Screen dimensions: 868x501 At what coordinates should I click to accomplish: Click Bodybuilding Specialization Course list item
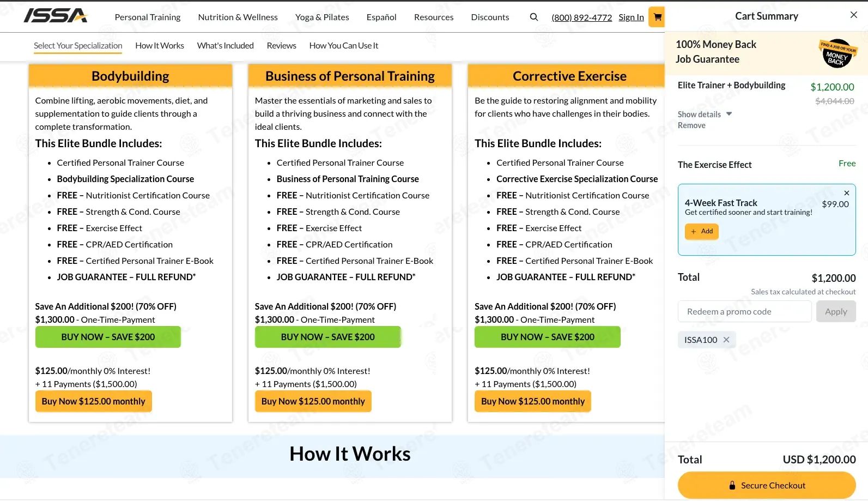coord(125,179)
